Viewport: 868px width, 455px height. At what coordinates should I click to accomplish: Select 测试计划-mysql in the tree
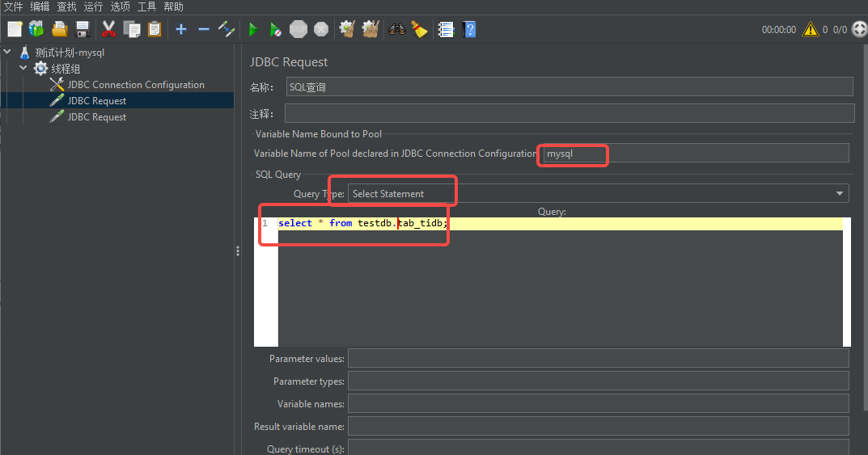click(x=70, y=53)
